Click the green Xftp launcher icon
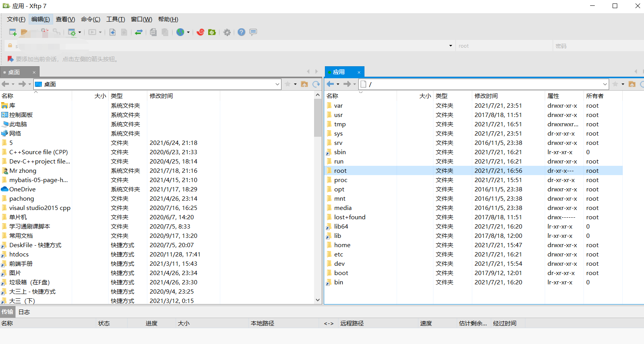Screen dimensions: 644x344 tap(212, 32)
